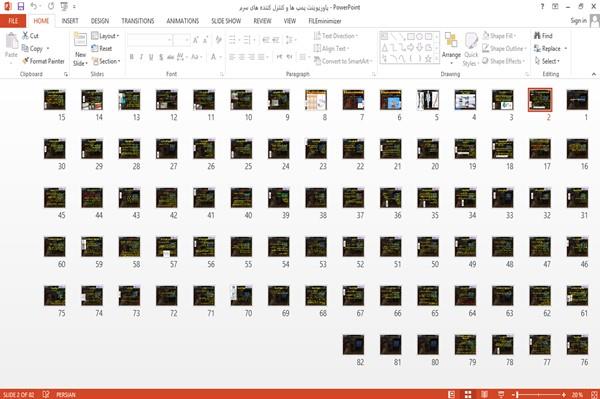
Task: Click Slide Sorter view icon in status bar
Action: (x=468, y=394)
